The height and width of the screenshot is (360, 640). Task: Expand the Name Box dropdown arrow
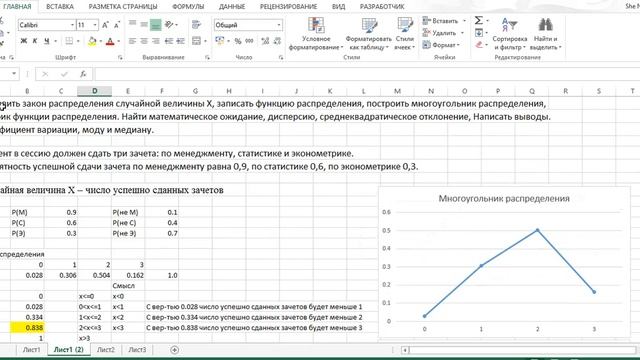pyautogui.click(x=14, y=74)
